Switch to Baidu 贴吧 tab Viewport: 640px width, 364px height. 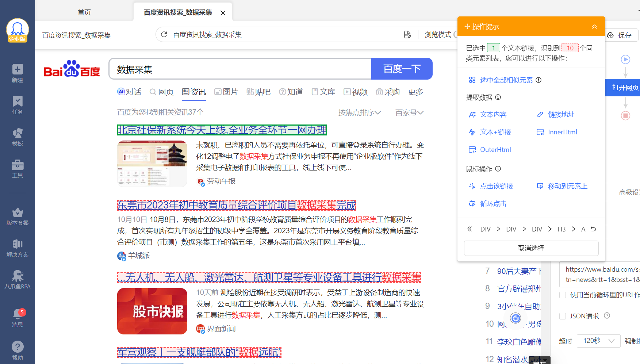click(x=258, y=92)
